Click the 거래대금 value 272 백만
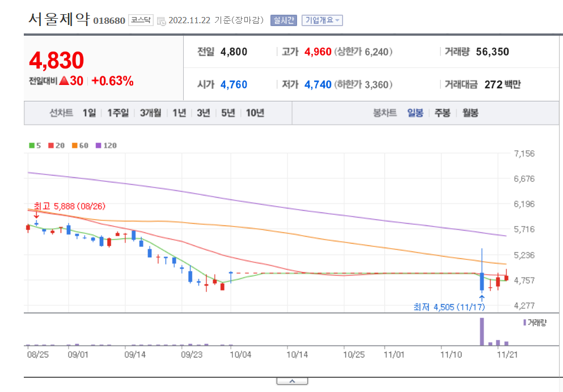The height and width of the screenshot is (392, 563). click(502, 84)
